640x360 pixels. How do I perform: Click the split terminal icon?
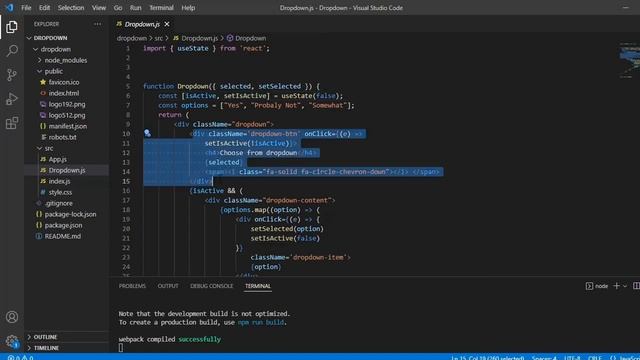pyautogui.click(x=636, y=286)
